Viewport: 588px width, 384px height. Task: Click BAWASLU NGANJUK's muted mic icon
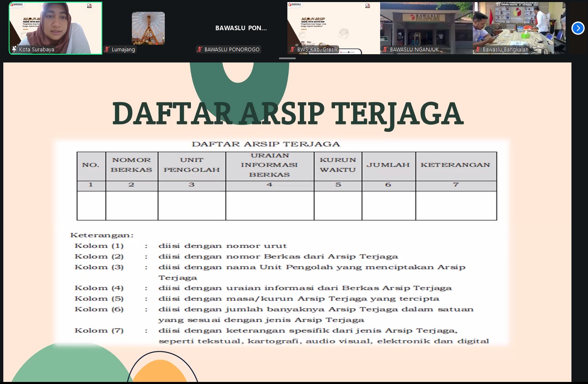386,50
